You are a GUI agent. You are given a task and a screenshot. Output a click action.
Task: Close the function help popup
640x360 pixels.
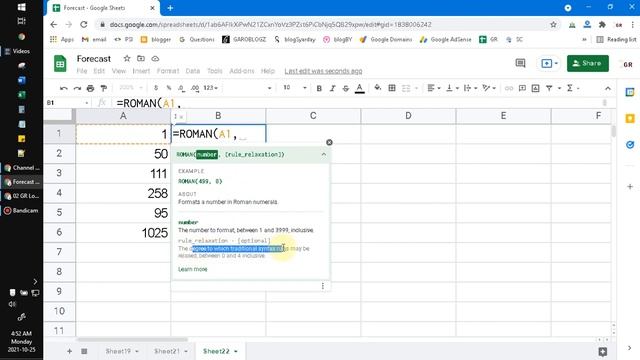pos(329,142)
